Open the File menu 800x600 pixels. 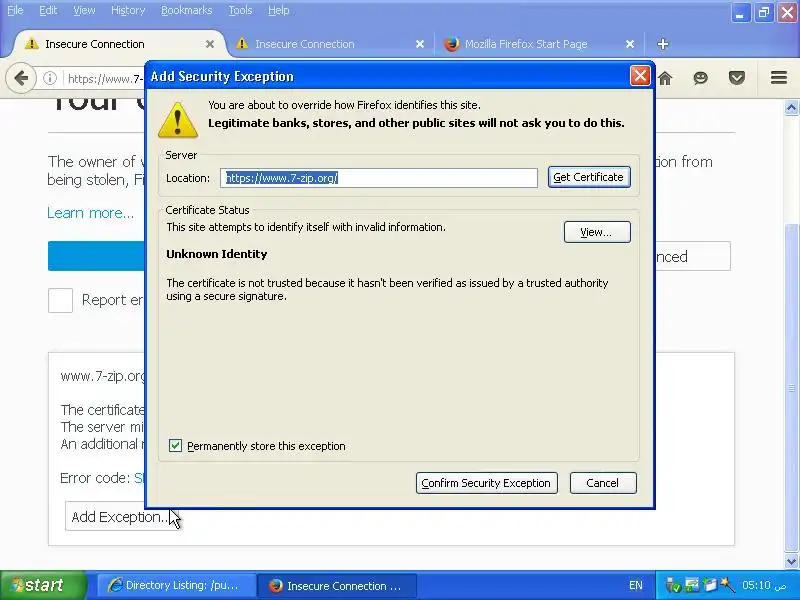15,10
